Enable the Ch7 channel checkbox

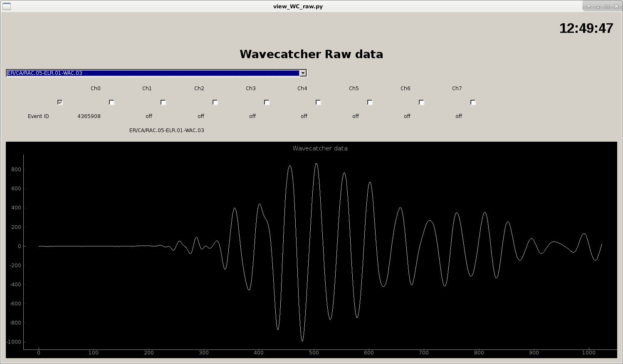tap(473, 102)
